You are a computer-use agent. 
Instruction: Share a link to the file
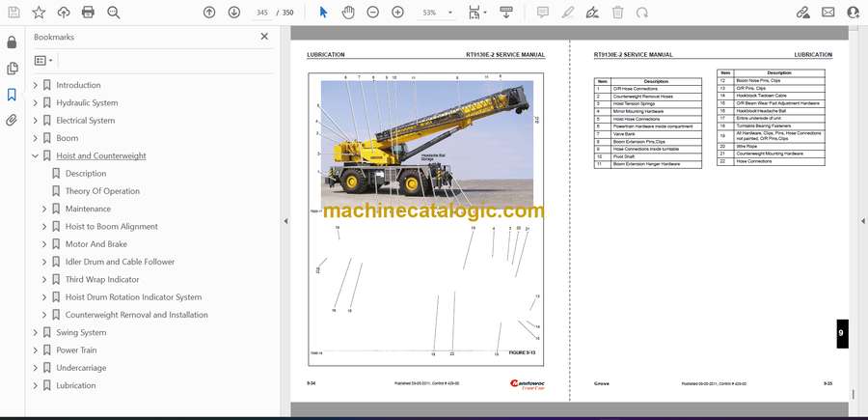(803, 13)
